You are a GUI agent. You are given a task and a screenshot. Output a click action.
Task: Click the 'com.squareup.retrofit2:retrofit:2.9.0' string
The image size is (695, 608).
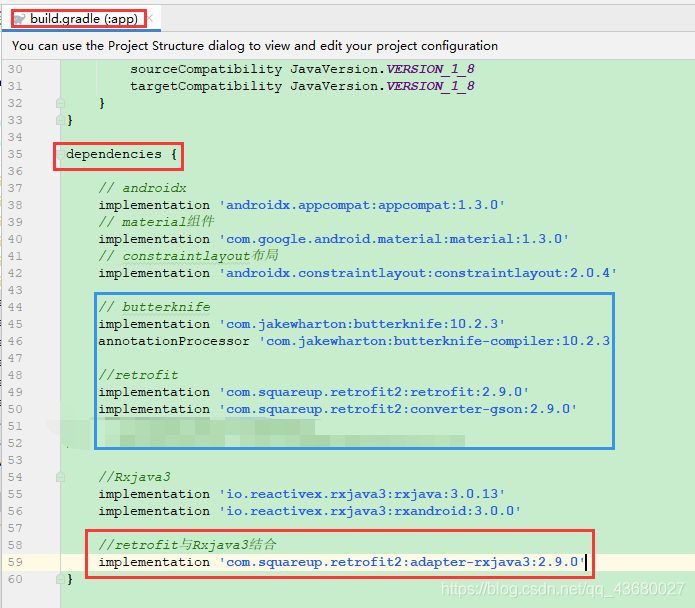point(374,392)
